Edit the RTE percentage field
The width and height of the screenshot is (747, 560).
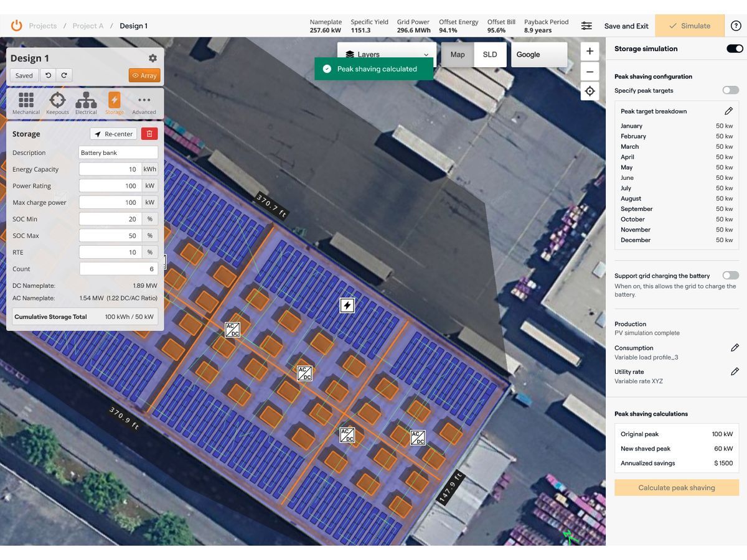110,252
